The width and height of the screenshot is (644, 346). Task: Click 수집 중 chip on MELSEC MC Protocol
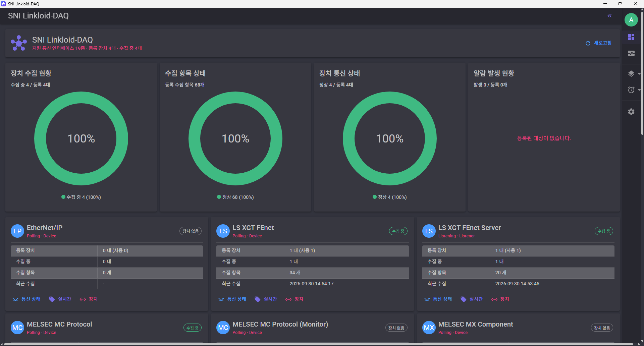tap(193, 328)
